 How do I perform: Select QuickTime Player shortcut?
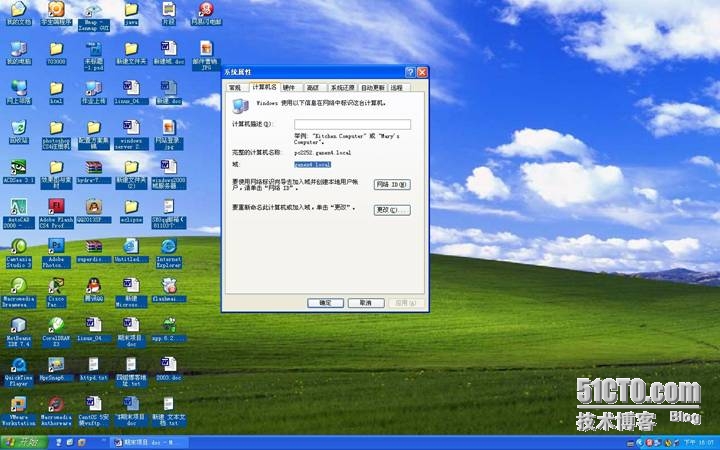pos(19,372)
